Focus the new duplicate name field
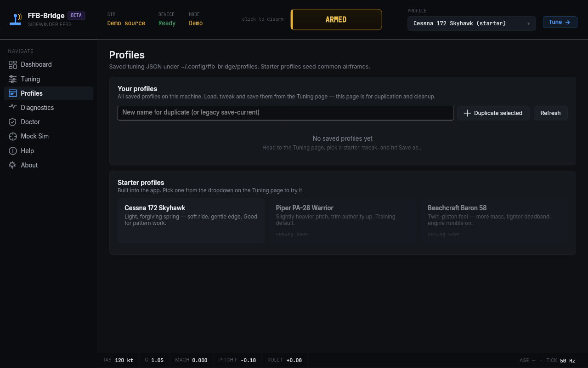This screenshot has height=368, width=588. [x=285, y=113]
